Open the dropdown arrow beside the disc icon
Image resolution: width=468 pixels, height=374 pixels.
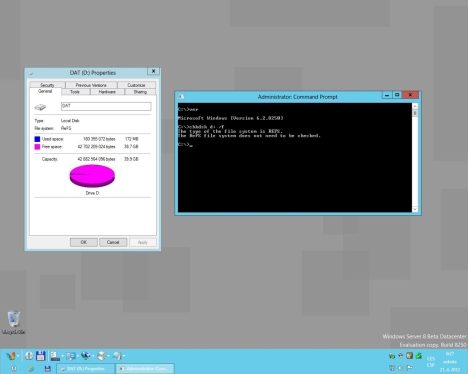click(x=109, y=356)
